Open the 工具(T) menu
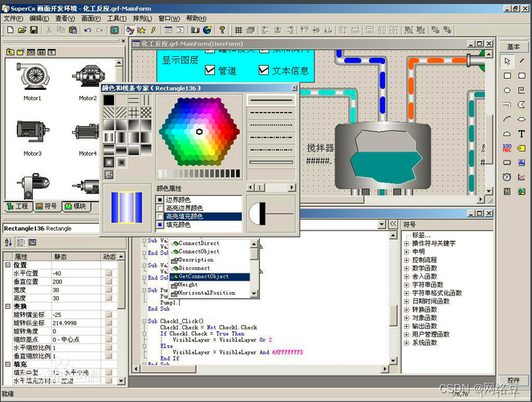 tap(116, 18)
